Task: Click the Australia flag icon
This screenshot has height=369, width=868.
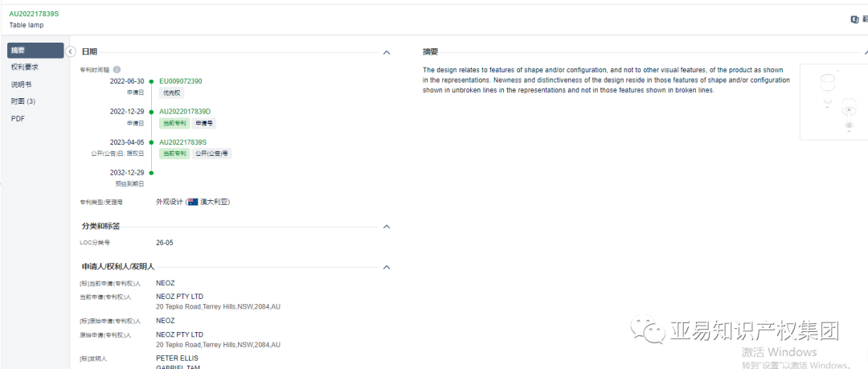Action: tap(193, 203)
